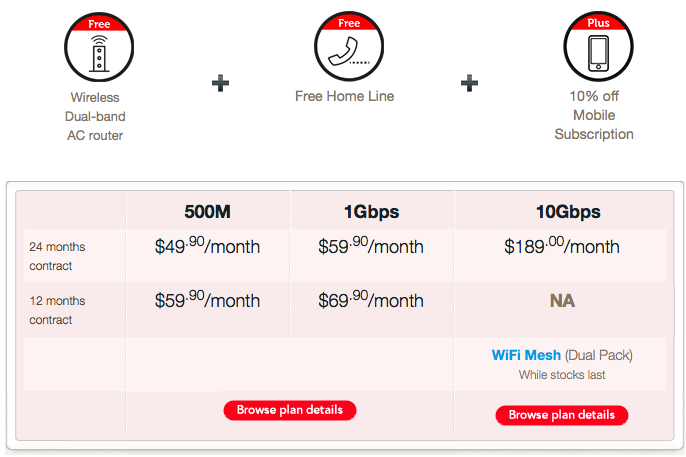Click the Free Home Line caption text
This screenshot has width=686, height=457.
[344, 97]
